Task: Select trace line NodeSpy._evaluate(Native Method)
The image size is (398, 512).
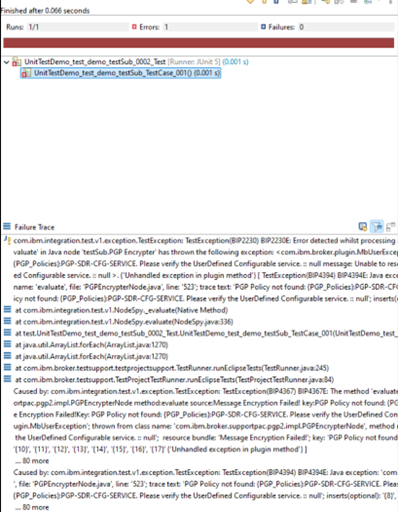Action: [121, 310]
